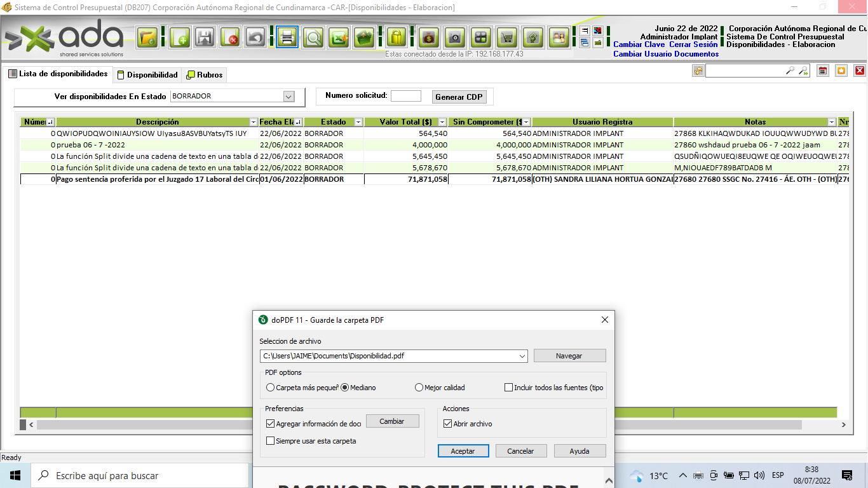Click the shopping cart toolbar icon
Screen dimensions: 868x488
pos(506,37)
